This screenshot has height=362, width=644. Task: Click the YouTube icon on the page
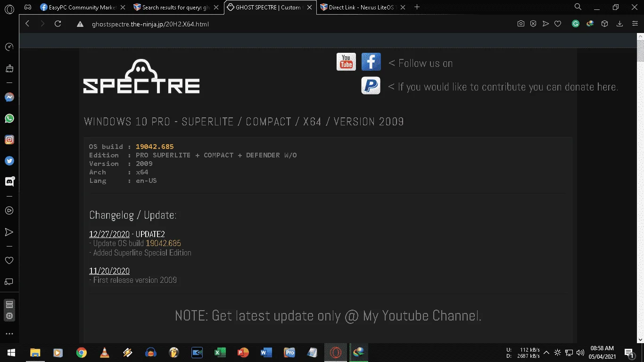346,62
